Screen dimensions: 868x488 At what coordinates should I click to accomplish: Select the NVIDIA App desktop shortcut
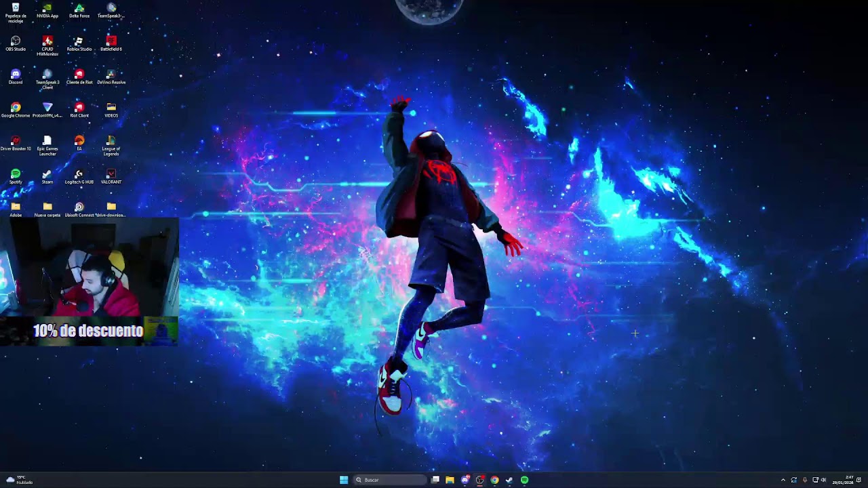(47, 11)
